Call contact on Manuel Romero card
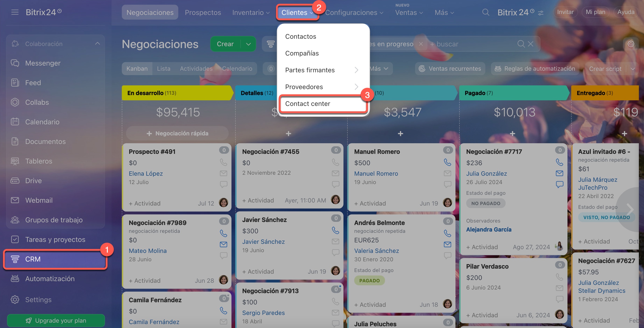 point(447,162)
